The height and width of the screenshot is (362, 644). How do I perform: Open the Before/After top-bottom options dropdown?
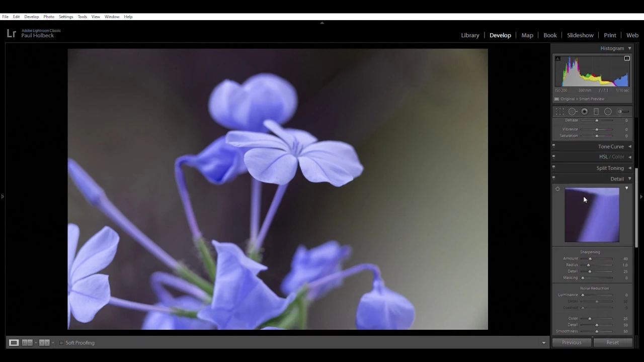[x=52, y=343]
